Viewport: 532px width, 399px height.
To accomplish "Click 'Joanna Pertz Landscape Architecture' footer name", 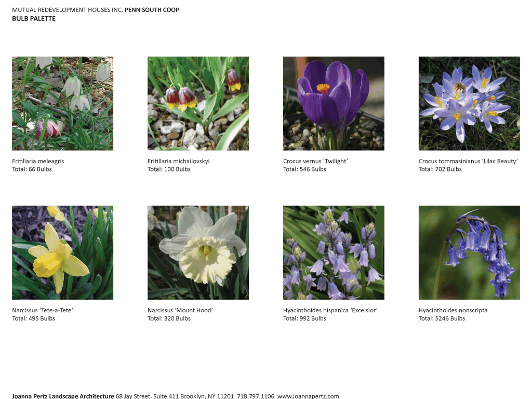I will 63,396.
